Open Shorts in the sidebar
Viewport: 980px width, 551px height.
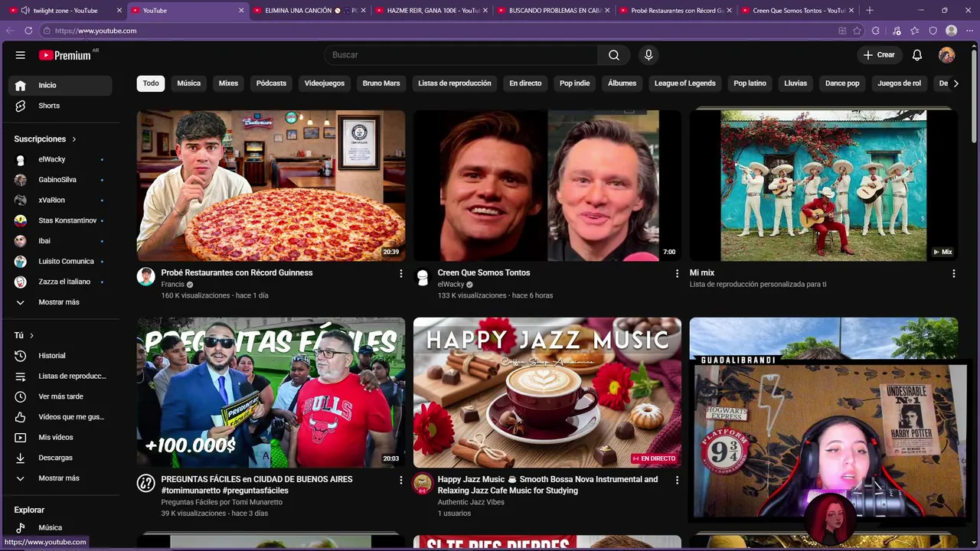pos(60,106)
